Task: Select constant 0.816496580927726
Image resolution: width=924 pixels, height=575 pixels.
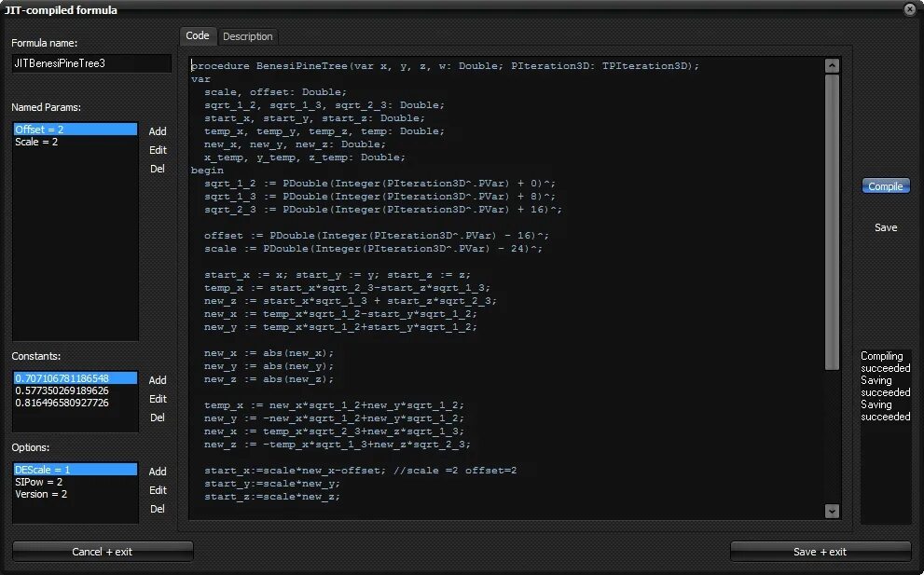Action: point(76,403)
